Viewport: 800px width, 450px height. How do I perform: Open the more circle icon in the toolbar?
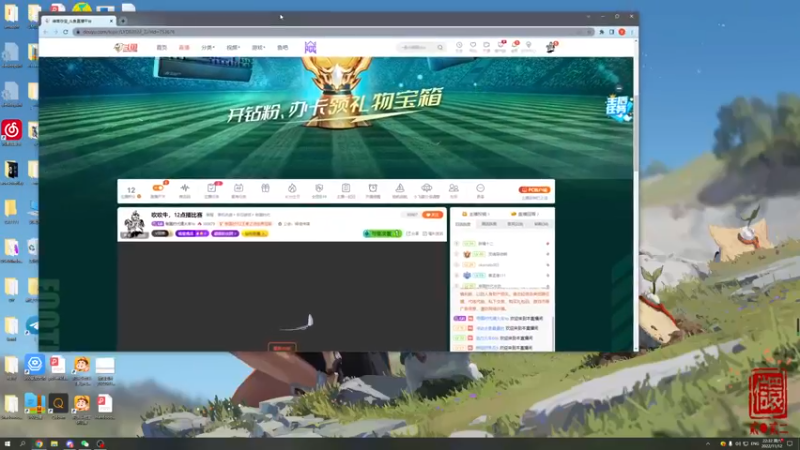tap(480, 190)
